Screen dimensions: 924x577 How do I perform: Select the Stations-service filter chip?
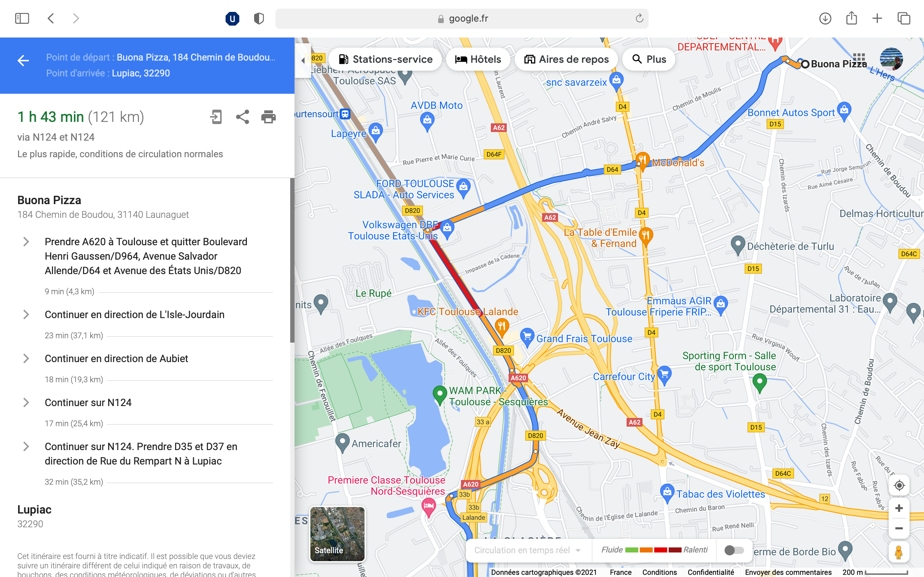(385, 59)
